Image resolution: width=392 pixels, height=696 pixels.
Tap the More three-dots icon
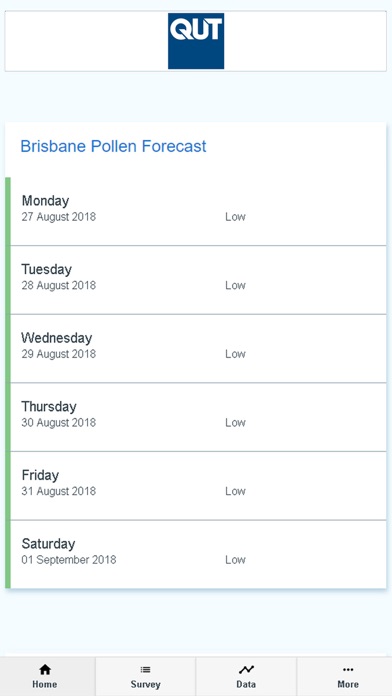348,669
